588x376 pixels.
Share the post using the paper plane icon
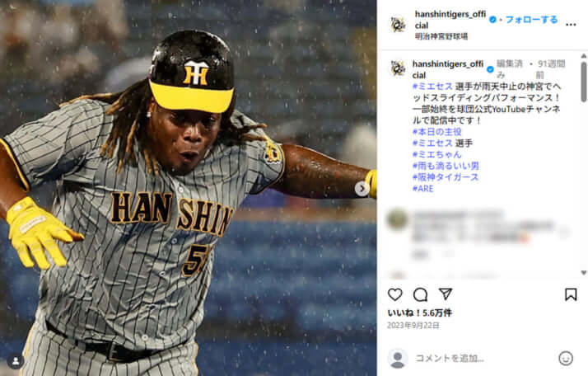[x=446, y=294]
